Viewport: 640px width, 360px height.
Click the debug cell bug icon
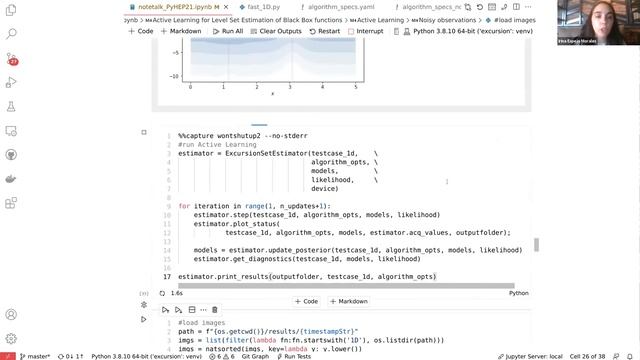coord(144,304)
